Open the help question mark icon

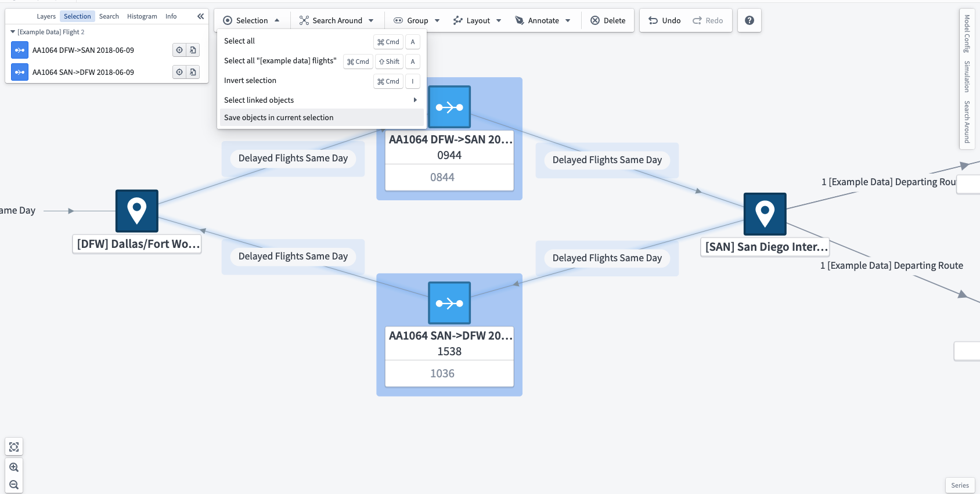750,20
